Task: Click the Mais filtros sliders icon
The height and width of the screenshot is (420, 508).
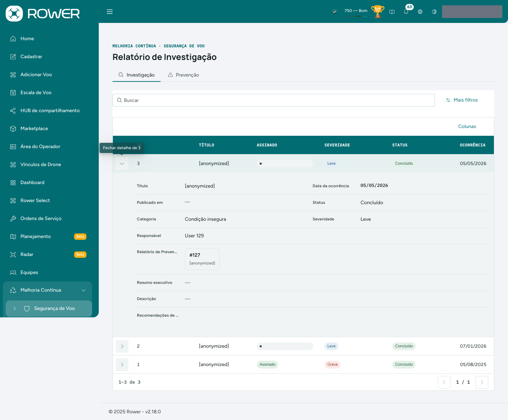Action: (x=448, y=100)
